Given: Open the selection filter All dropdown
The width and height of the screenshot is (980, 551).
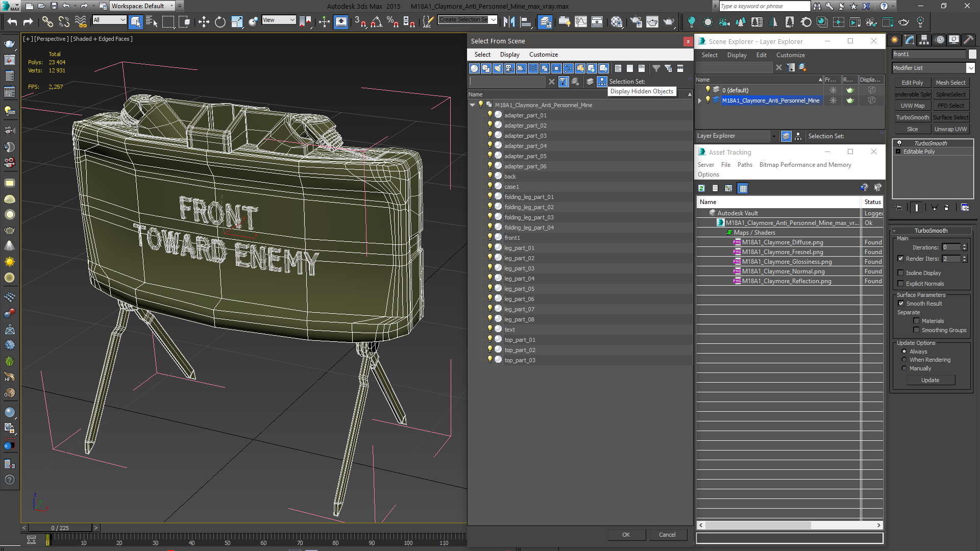Looking at the screenshot, I should point(109,20).
